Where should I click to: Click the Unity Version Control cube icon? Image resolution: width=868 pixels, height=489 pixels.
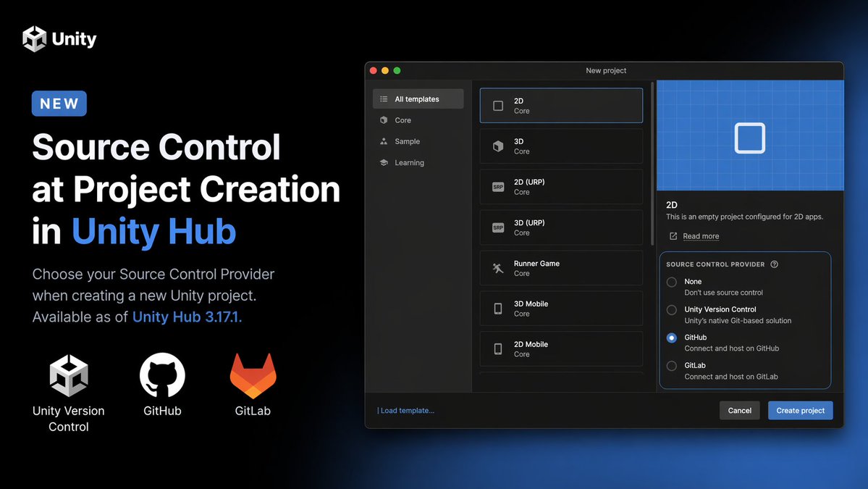(x=69, y=375)
